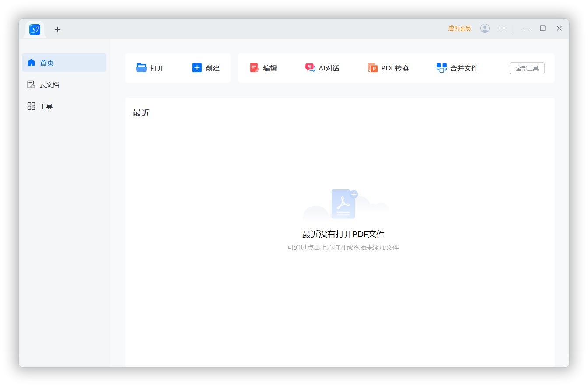Click the PDF file placeholder icon

[x=344, y=204]
